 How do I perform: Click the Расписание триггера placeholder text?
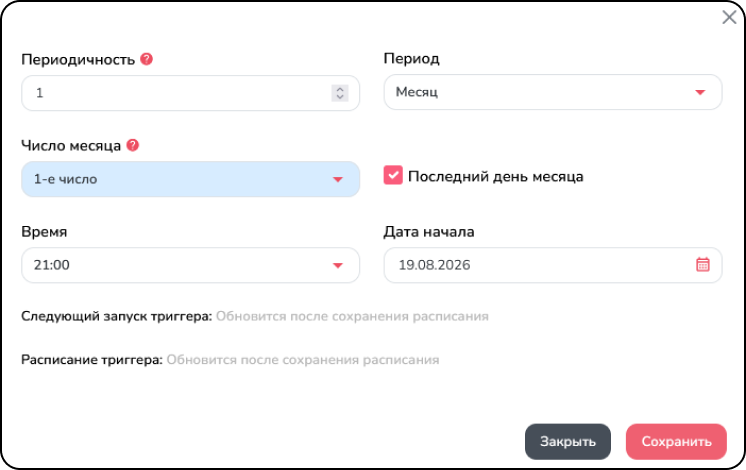tap(303, 360)
